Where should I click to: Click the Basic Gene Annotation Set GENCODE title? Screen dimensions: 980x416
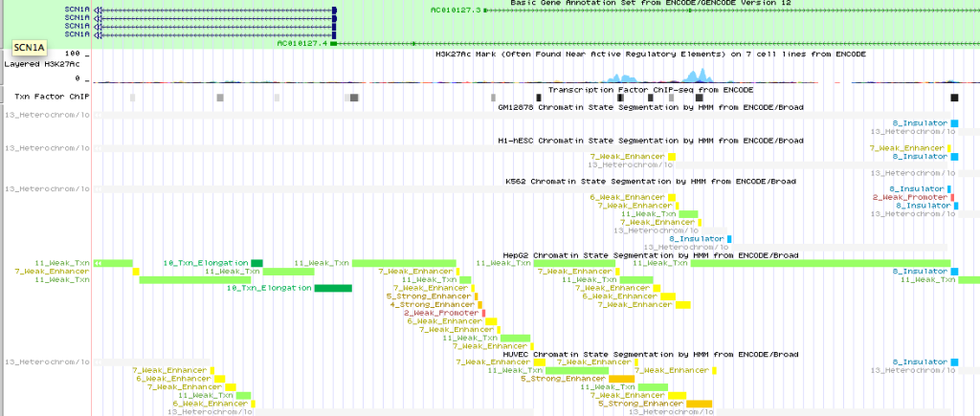tap(651, 3)
